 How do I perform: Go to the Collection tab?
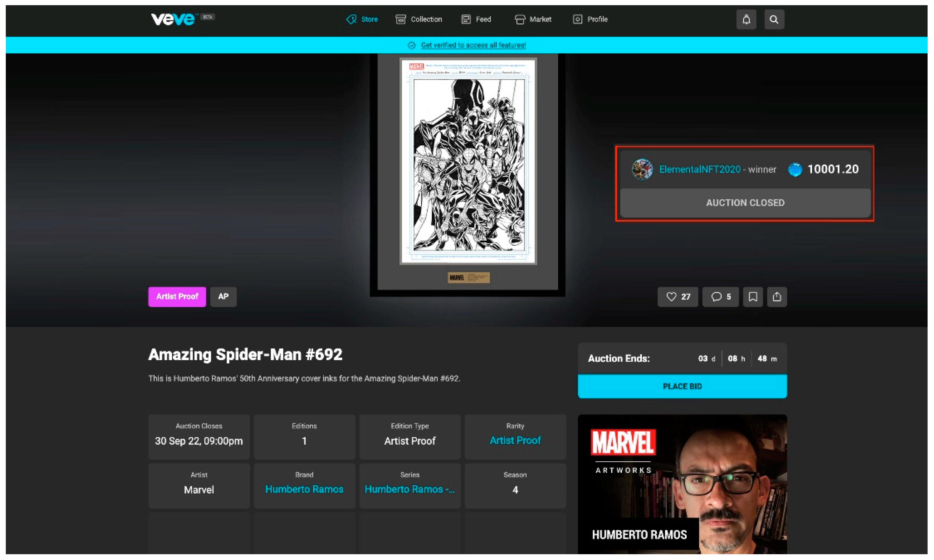pos(419,19)
